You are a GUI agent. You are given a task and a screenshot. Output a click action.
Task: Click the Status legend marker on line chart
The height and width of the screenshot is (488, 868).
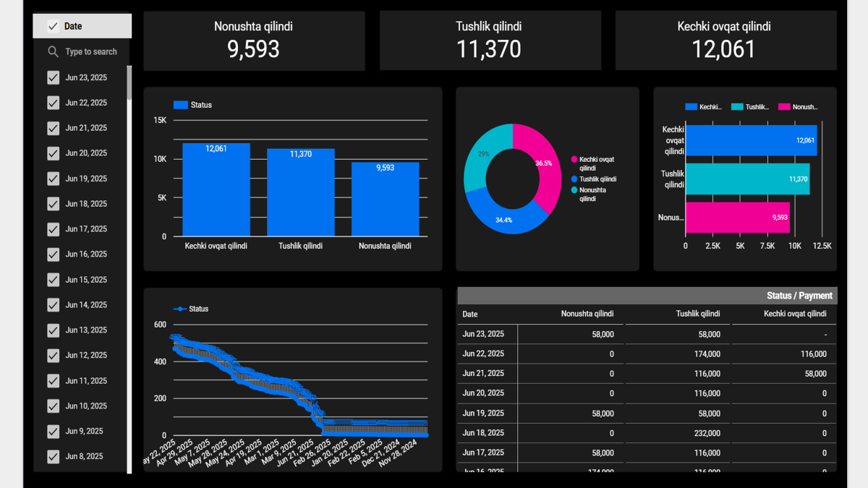[x=179, y=309]
